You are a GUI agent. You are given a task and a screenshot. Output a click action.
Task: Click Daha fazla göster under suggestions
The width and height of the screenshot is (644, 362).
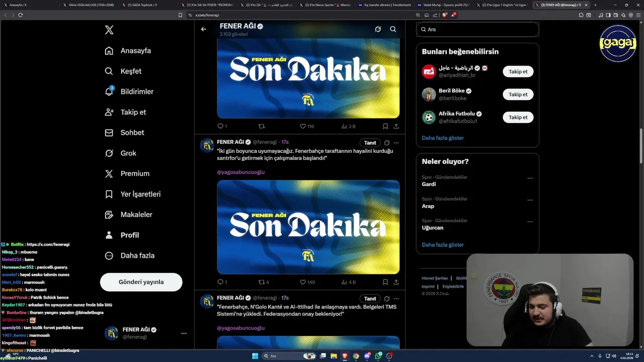443,138
